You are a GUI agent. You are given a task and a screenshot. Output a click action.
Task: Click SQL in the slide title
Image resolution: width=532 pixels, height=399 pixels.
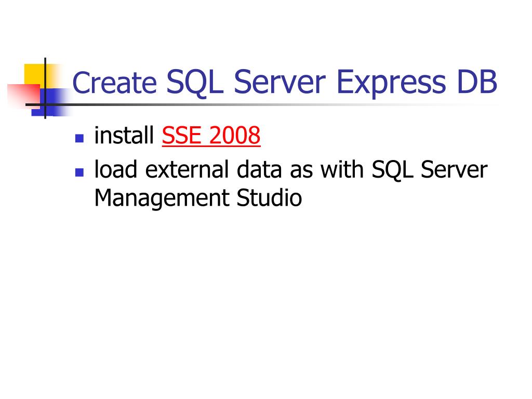(x=195, y=83)
